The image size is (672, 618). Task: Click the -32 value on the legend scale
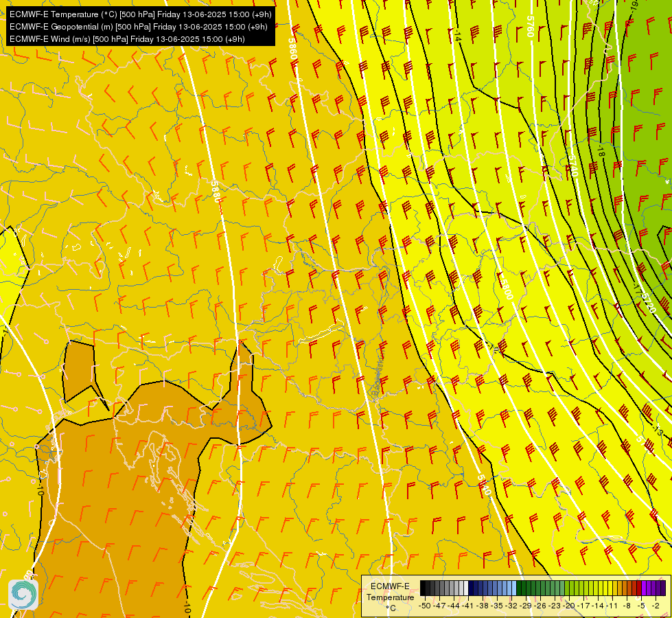tap(511, 606)
